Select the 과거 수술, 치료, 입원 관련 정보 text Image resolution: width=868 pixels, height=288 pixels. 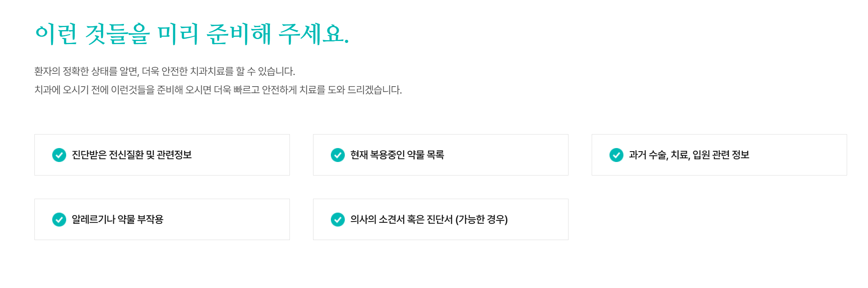(689, 155)
